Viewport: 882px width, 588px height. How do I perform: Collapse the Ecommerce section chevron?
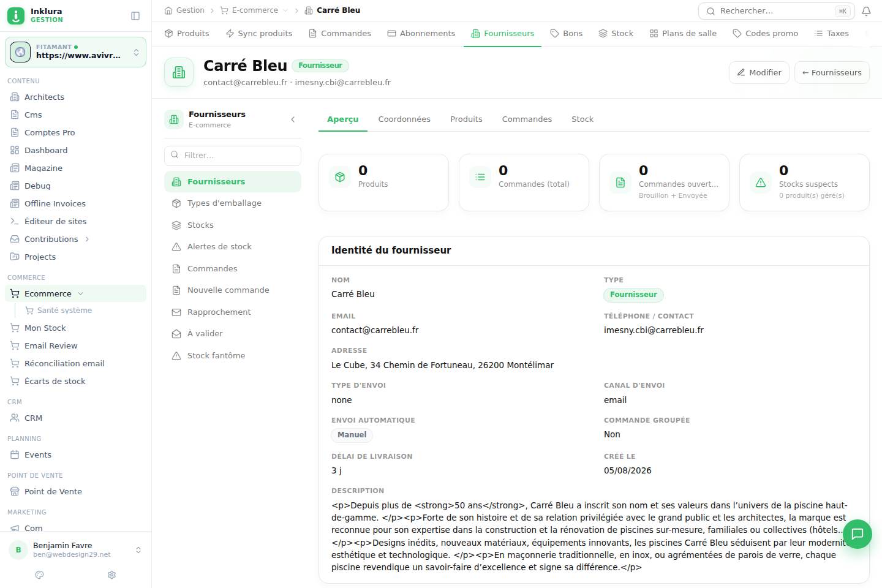pyautogui.click(x=80, y=293)
